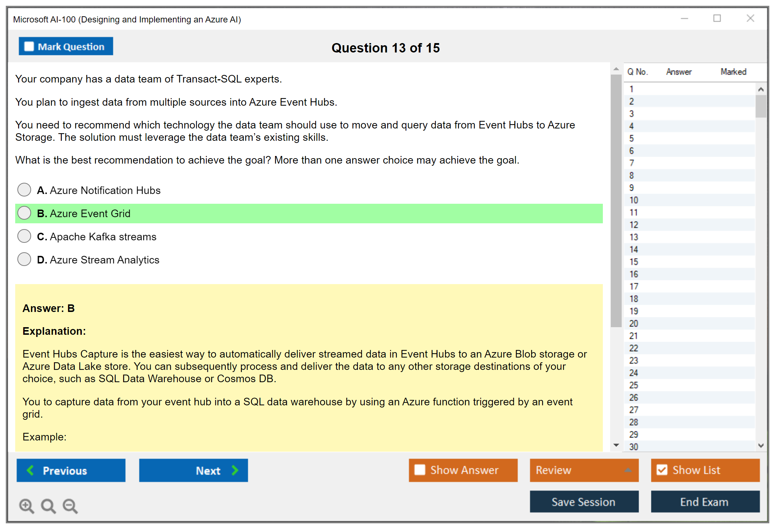778x532 pixels.
Task: Expand the Review dropdown arrow
Action: coord(628,470)
